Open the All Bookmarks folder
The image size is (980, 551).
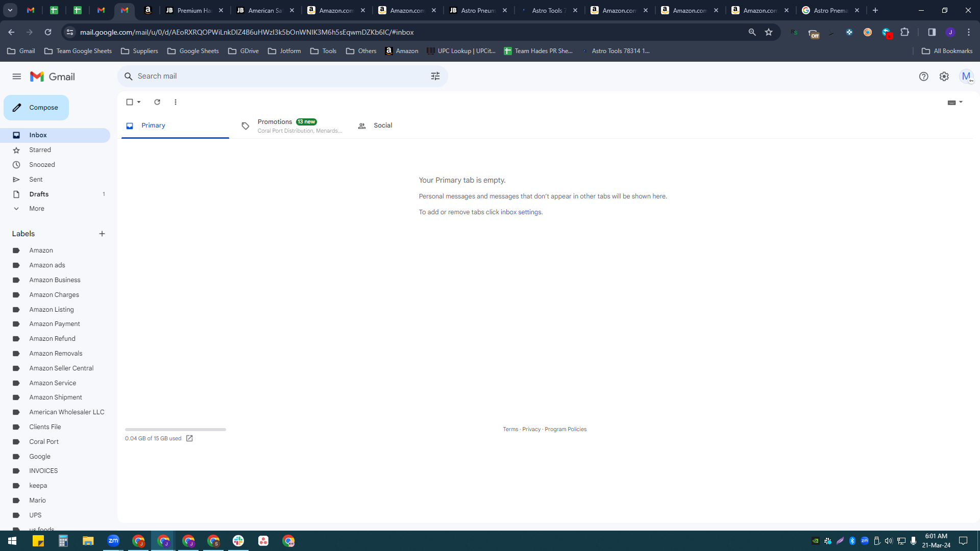(x=947, y=51)
